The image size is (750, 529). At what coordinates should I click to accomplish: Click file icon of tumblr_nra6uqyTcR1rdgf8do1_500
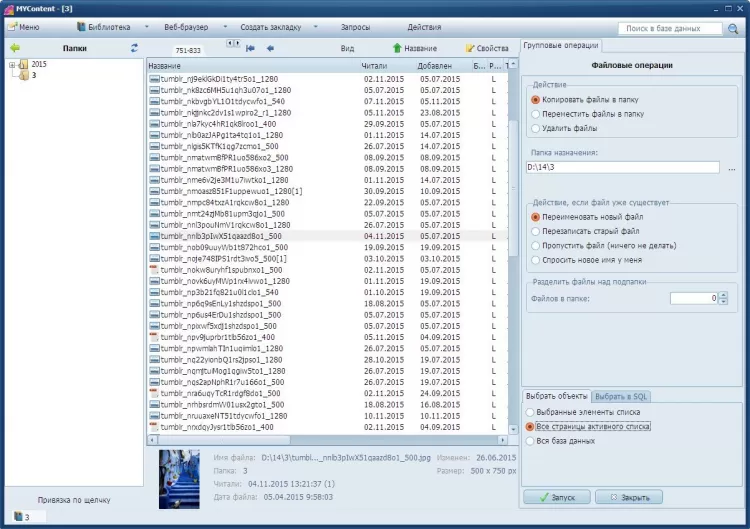tap(154, 394)
